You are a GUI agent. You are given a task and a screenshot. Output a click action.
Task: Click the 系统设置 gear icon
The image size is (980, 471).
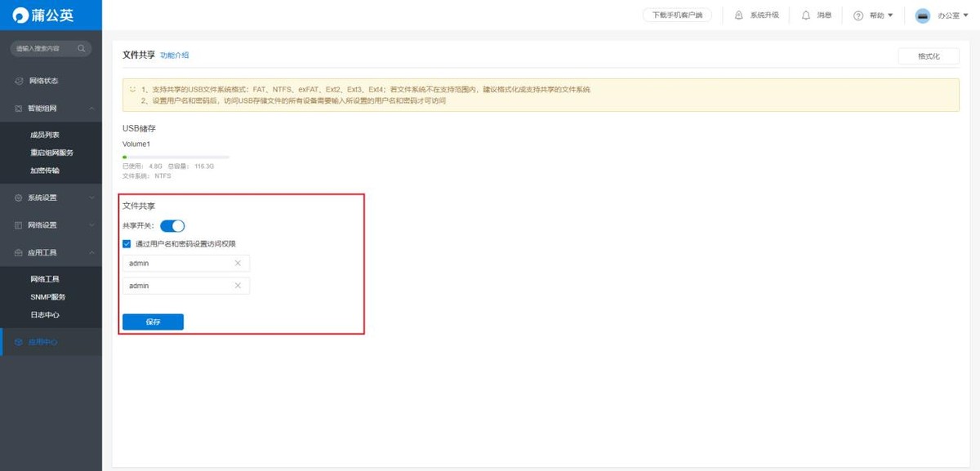(x=20, y=198)
